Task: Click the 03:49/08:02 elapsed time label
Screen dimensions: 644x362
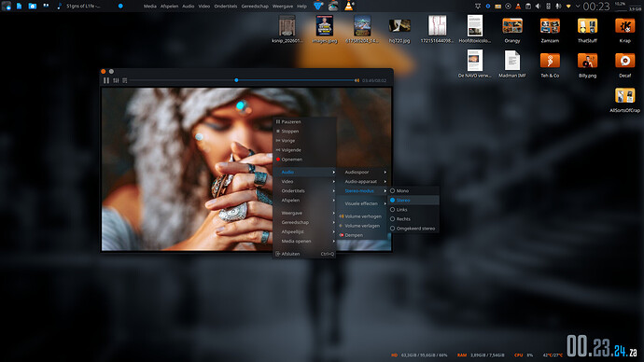Action: (x=374, y=81)
